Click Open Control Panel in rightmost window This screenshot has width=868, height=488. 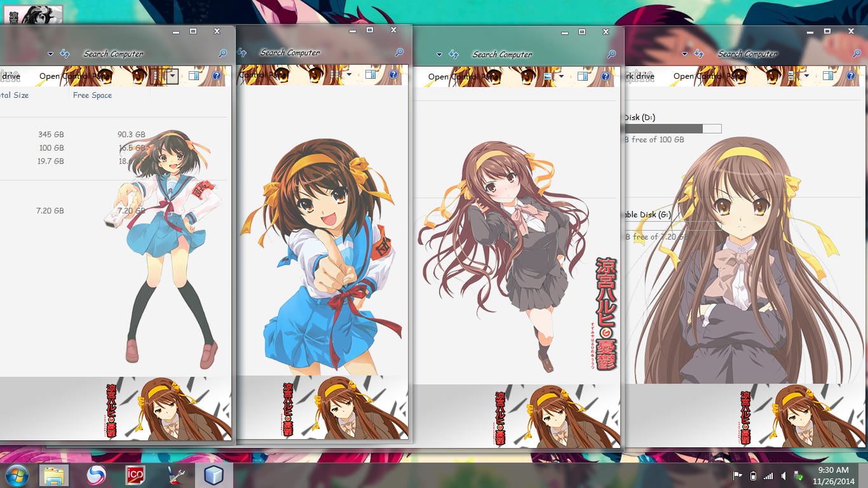708,76
